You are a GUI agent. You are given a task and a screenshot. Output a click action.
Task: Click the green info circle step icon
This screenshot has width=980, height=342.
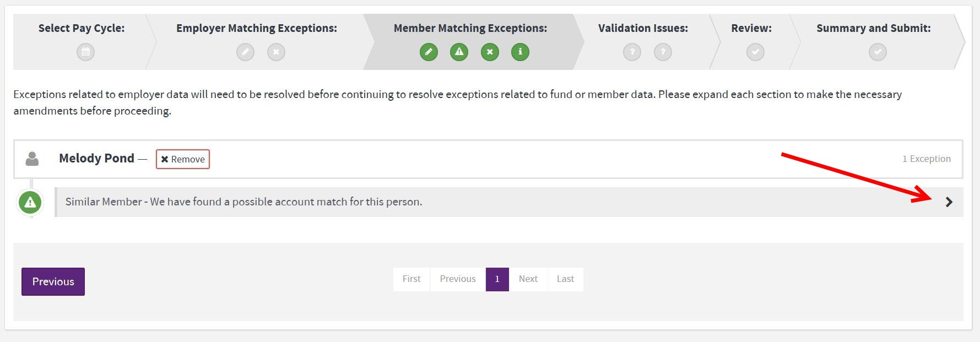pos(520,52)
